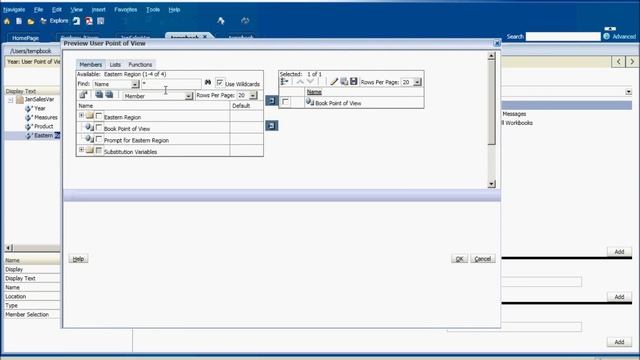This screenshot has height=360, width=640.
Task: Open the Member dropdown
Action: pos(188,96)
